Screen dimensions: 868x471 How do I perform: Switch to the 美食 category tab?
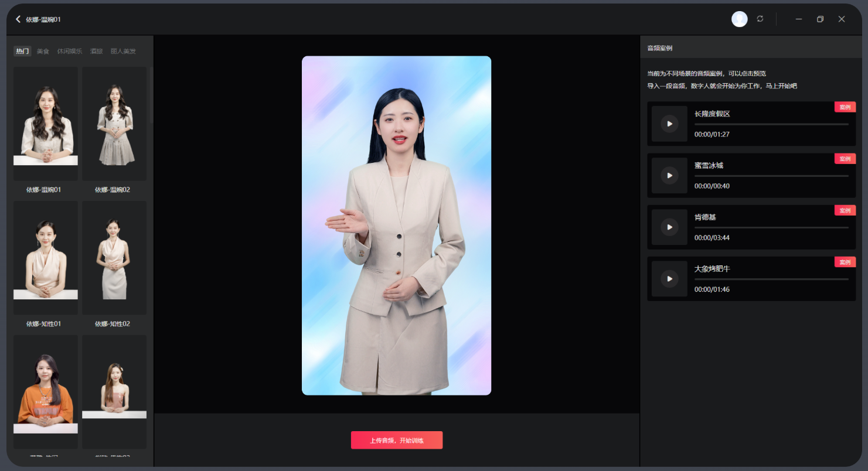point(43,52)
